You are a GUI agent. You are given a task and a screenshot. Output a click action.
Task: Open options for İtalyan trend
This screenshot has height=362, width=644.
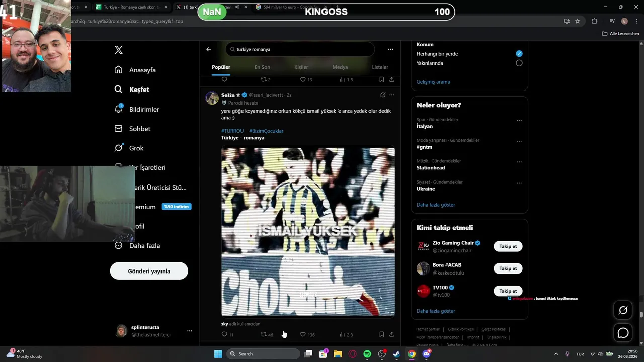519,121
